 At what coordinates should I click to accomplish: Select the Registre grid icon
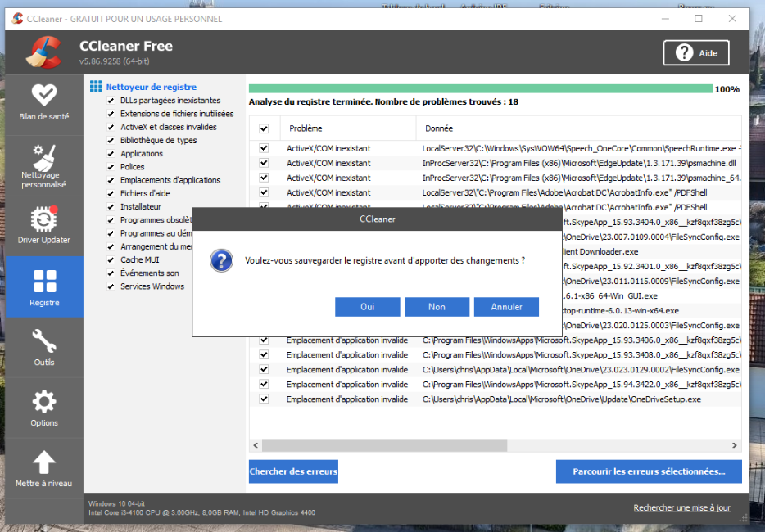(44, 281)
